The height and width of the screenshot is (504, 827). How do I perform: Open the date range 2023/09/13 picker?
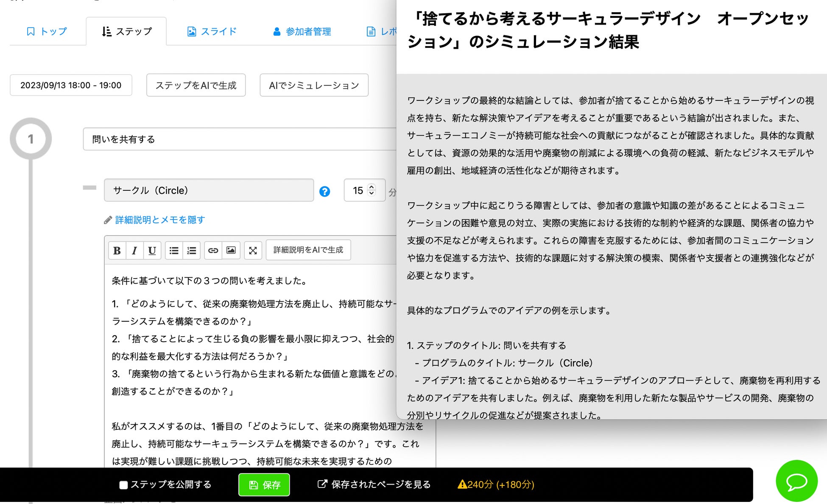click(71, 85)
